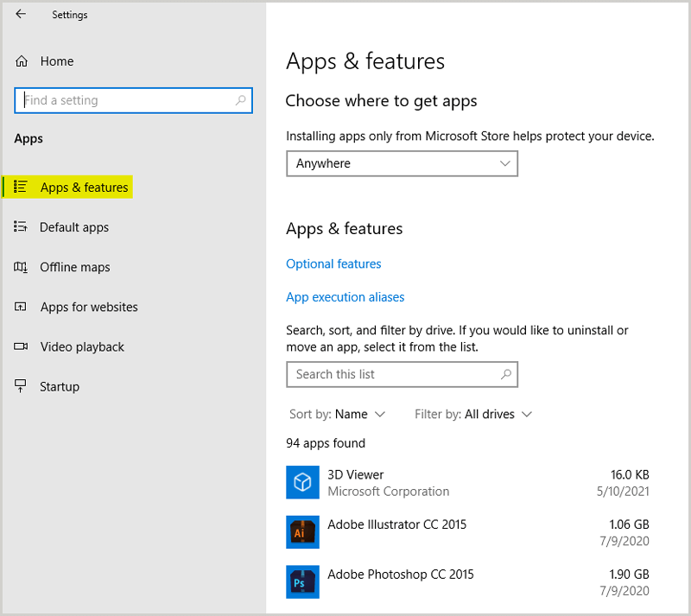Open the App execution aliases link
Image resolution: width=691 pixels, height=616 pixels.
click(345, 296)
